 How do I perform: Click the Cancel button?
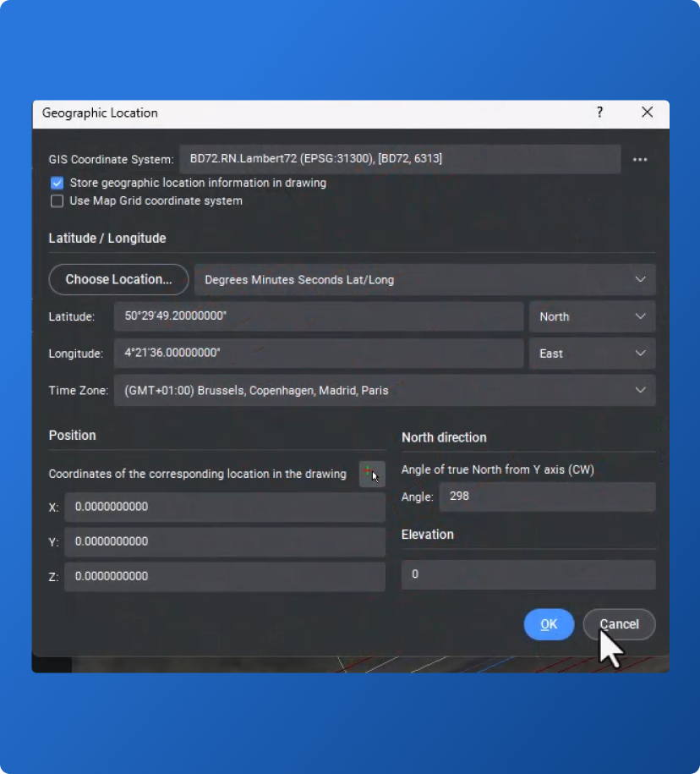coord(619,624)
